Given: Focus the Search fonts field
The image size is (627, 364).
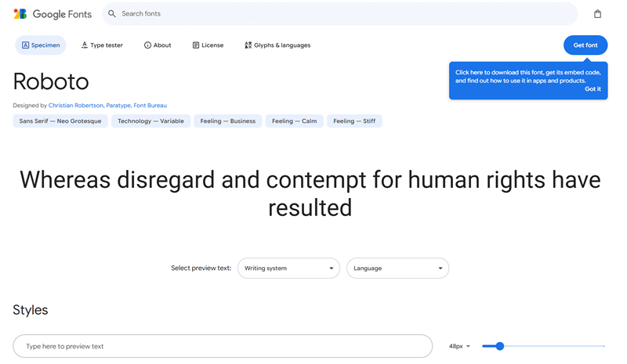Looking at the screenshot, I should (340, 14).
